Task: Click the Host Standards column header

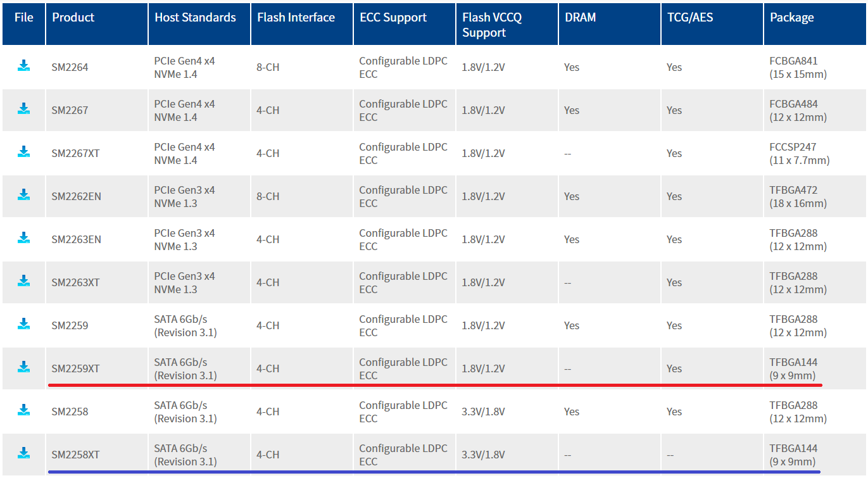Action: [x=195, y=18]
